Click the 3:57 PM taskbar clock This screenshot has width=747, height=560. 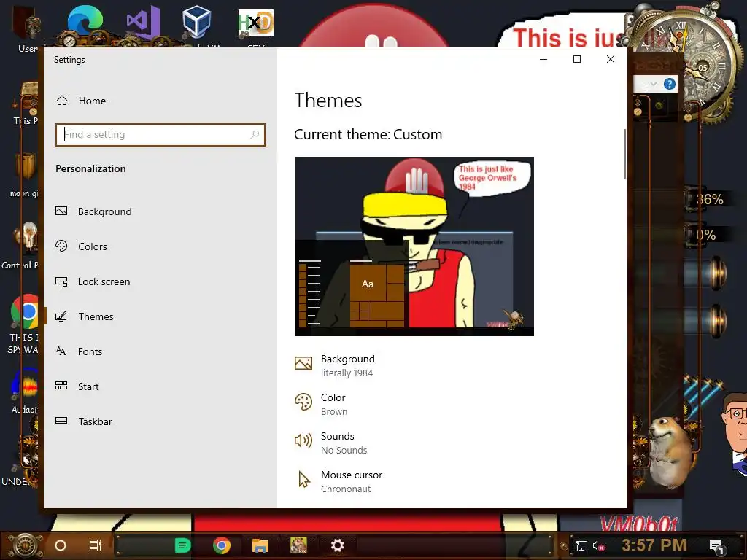pyautogui.click(x=654, y=545)
